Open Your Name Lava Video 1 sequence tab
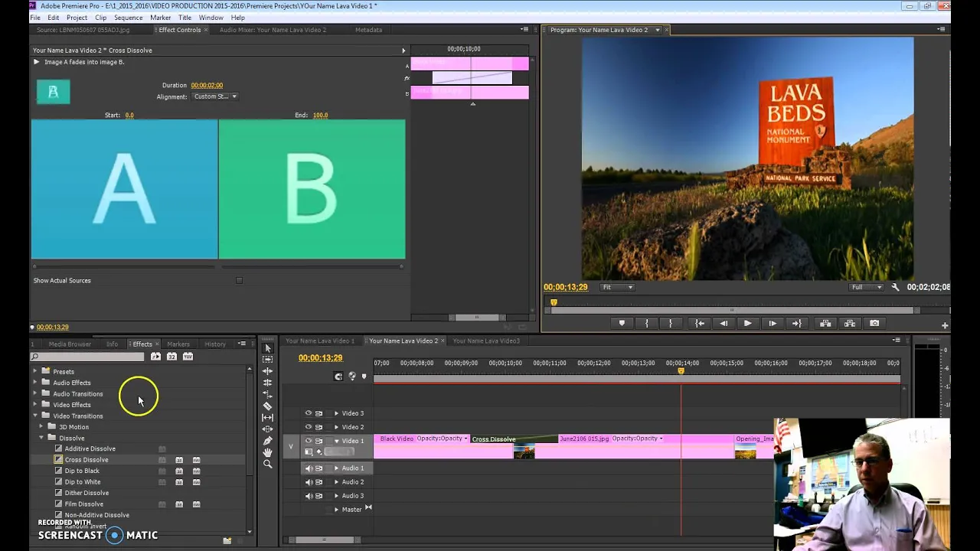Viewport: 980px width, 551px height. [x=320, y=341]
